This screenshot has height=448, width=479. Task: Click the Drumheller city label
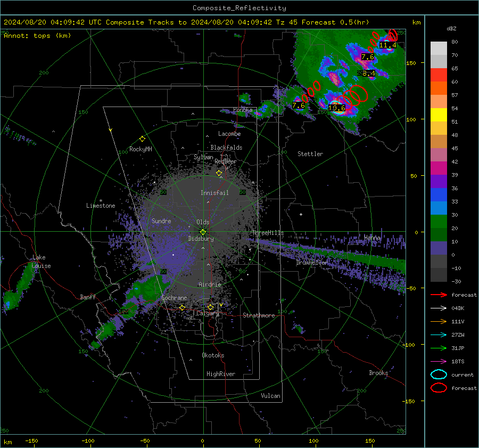311,263
